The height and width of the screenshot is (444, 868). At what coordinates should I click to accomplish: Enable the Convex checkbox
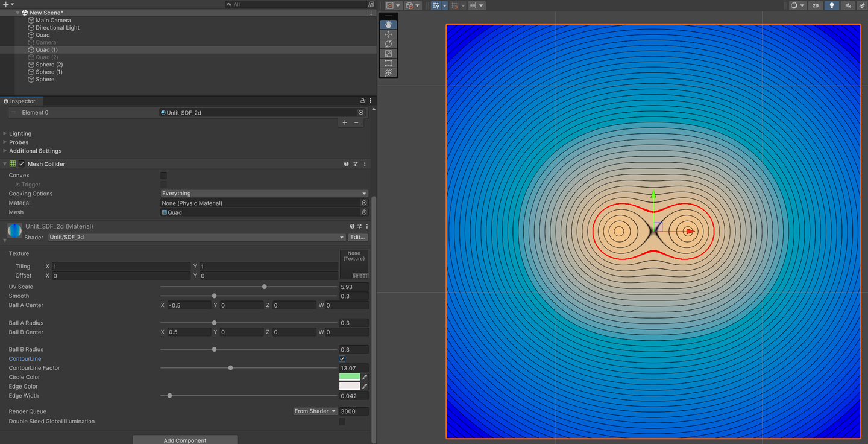coord(163,176)
